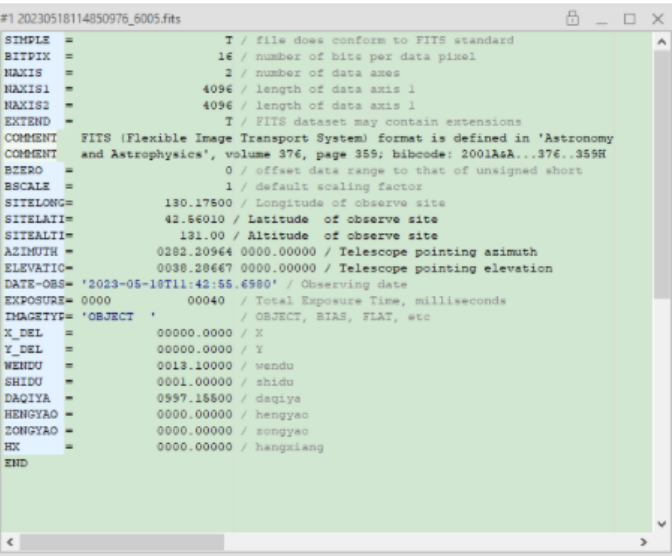The image size is (672, 556).
Task: Click the vertical scrollbar down arrow
Action: pos(661,523)
